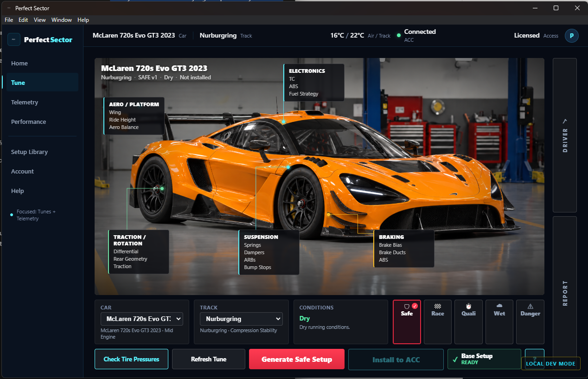
Task: Open Performance in the sidebar
Action: point(42,122)
